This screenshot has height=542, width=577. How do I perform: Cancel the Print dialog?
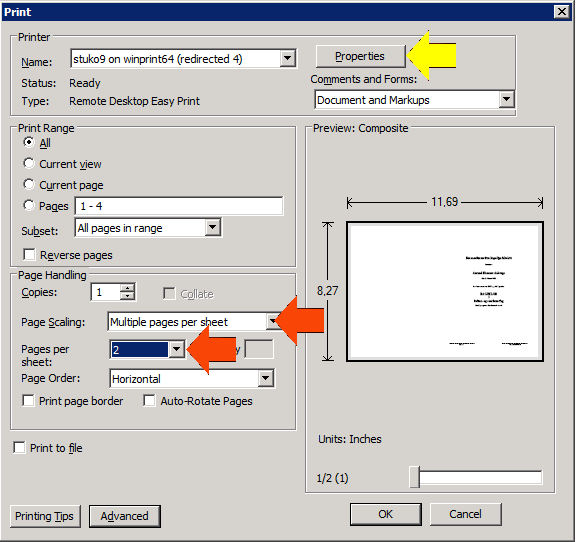(466, 514)
